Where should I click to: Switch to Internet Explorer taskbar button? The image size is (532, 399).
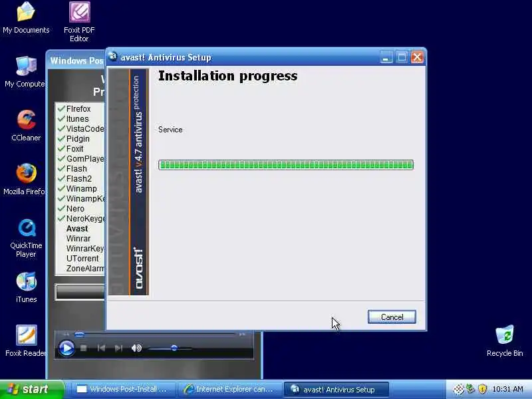point(231,390)
